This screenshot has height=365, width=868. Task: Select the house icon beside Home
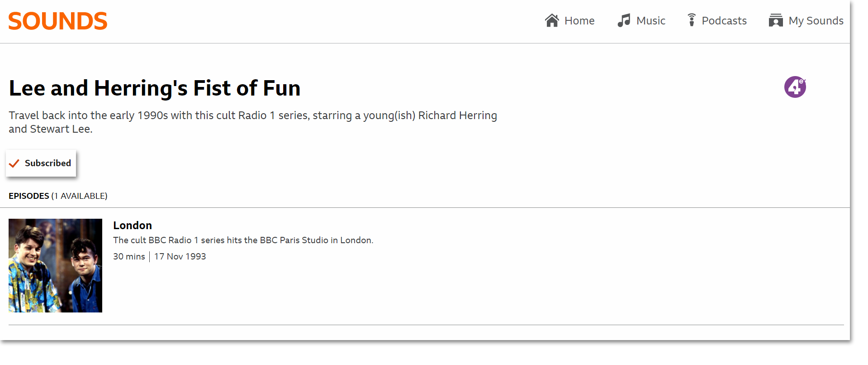tap(552, 20)
